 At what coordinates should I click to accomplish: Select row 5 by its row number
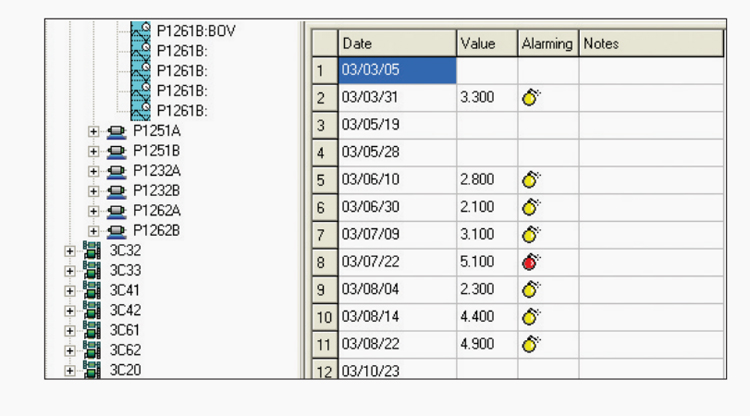(x=322, y=181)
